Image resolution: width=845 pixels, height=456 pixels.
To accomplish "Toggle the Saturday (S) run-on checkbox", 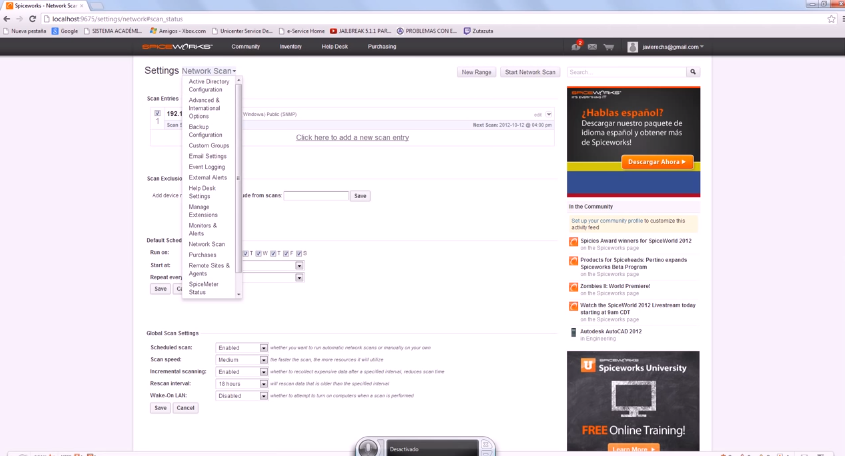I will tap(299, 253).
